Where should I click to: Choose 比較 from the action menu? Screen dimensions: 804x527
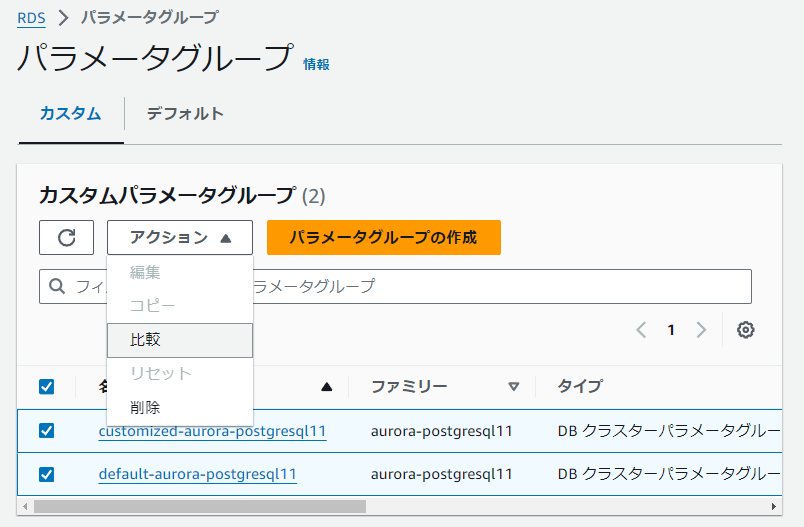tap(180, 340)
